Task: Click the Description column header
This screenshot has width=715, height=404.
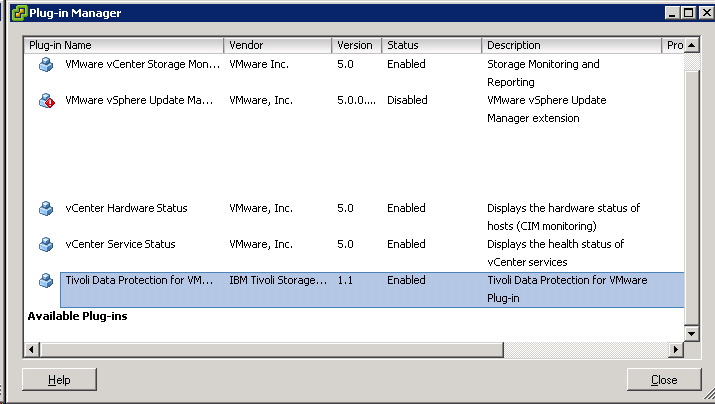Action: [572, 45]
